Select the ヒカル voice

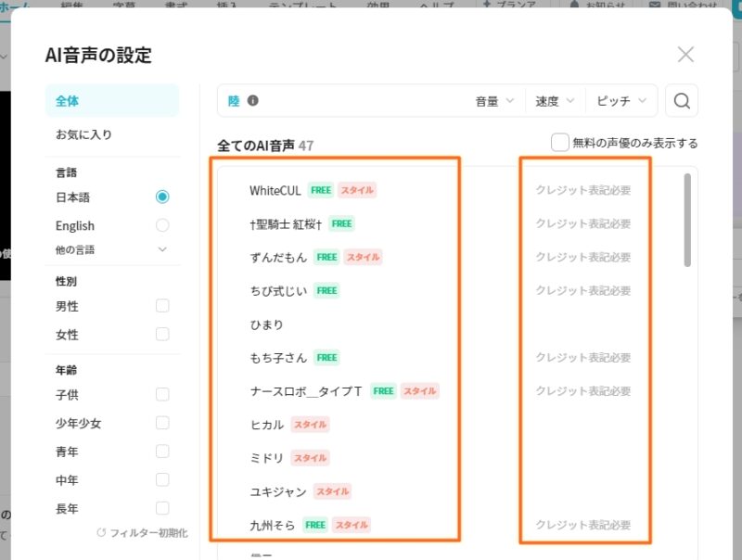[267, 425]
